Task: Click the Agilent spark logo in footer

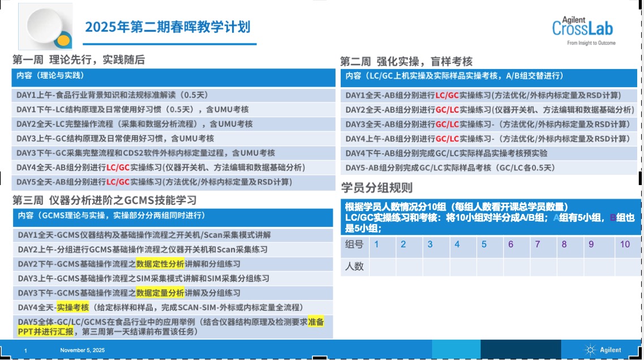Action: [x=592, y=350]
